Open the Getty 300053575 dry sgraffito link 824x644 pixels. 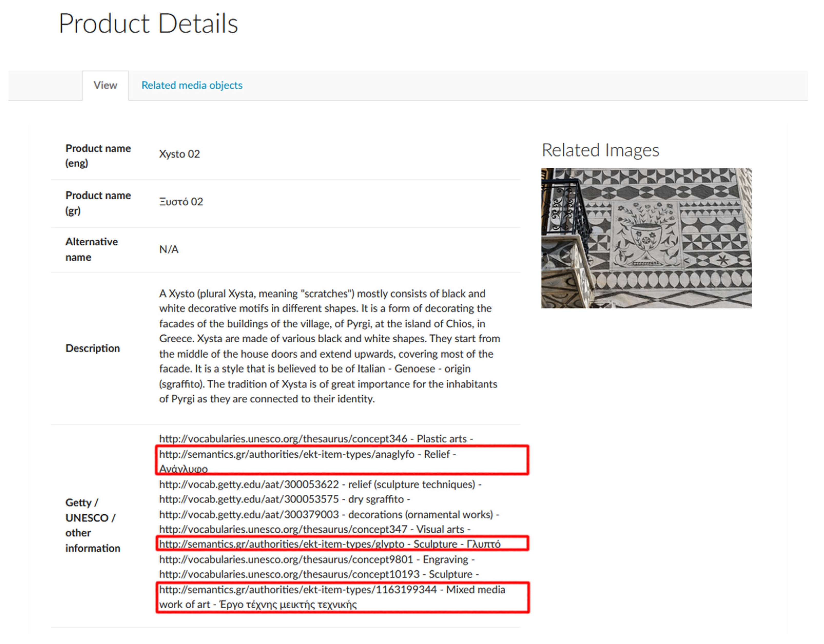[x=249, y=499]
